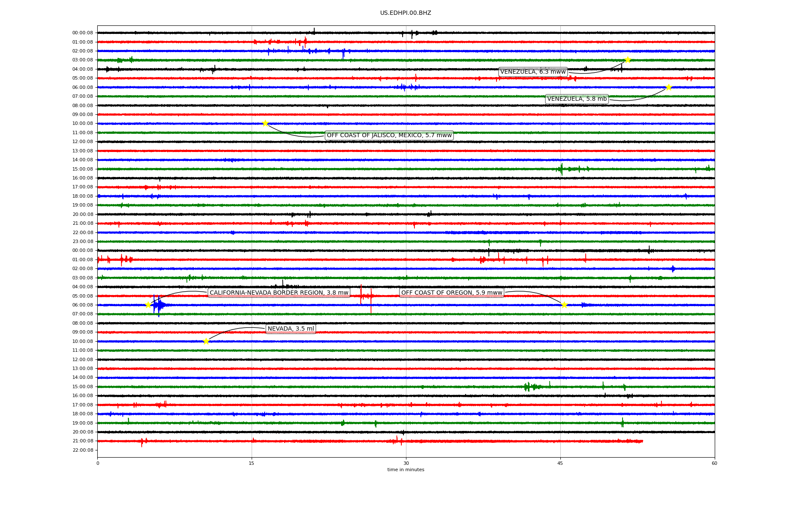812x508 pixels.
Task: Click the first 06:00:08 row time label
Action: [82, 88]
